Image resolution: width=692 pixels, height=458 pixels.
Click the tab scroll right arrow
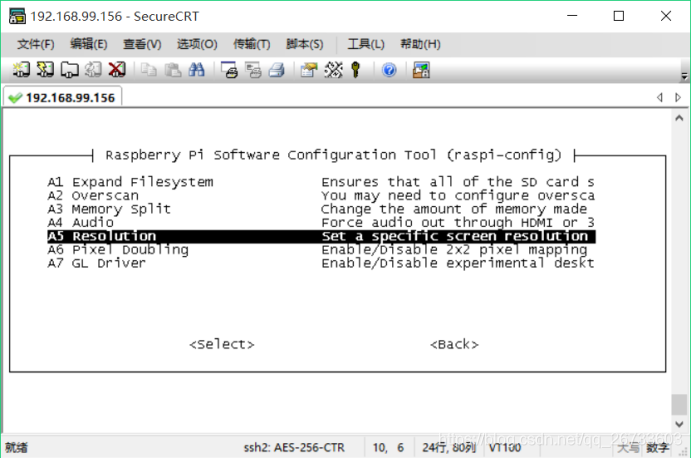(678, 97)
